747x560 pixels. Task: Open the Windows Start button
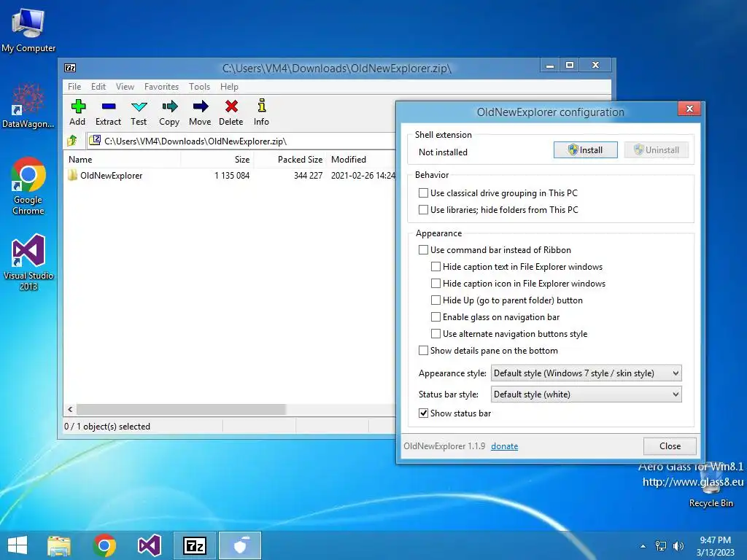pyautogui.click(x=18, y=545)
